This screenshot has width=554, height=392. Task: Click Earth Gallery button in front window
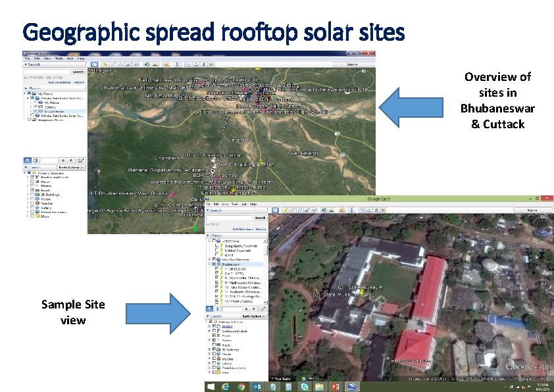[x=253, y=316]
